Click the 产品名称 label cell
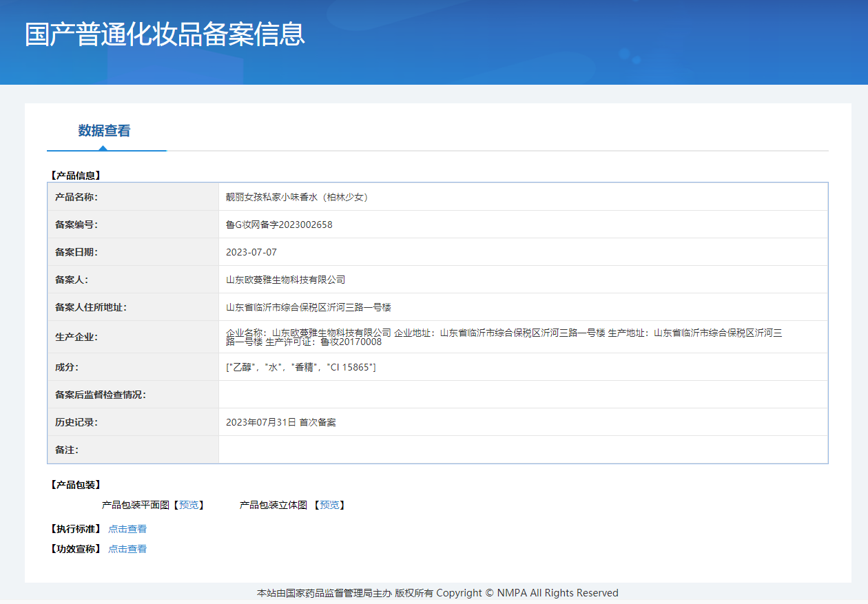The image size is (868, 604). click(x=133, y=197)
